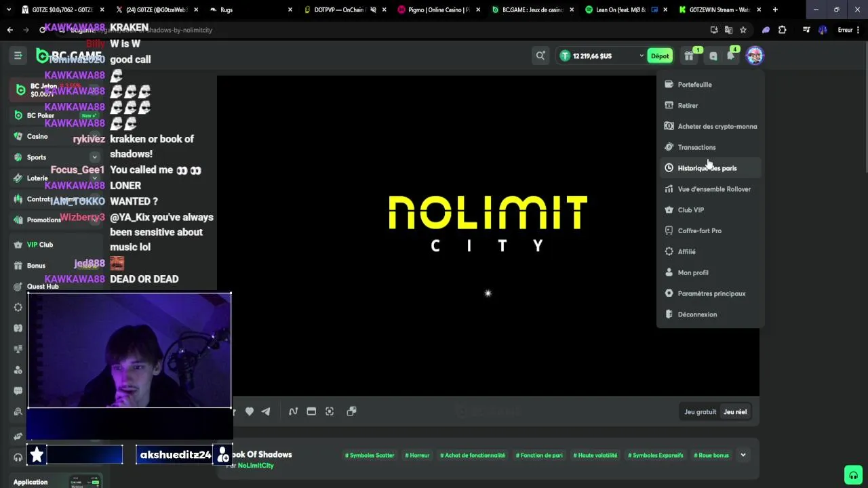
Task: Open a new browser tab
Action: (775, 9)
